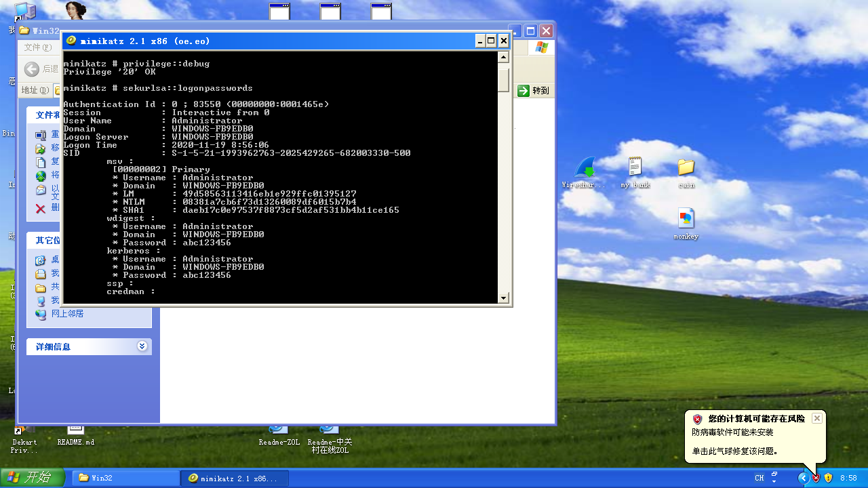Viewport: 868px width, 488px height.
Task: Click the 'sekurlsa::logonpasswords' command line
Action: (x=158, y=88)
